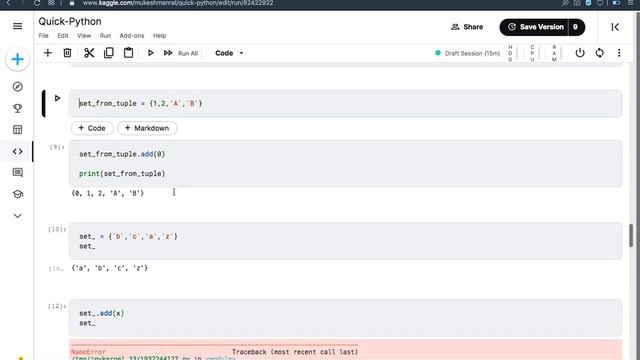Paste the cell with clipboard icon
The width and height of the screenshot is (640, 360).
coord(129,53)
